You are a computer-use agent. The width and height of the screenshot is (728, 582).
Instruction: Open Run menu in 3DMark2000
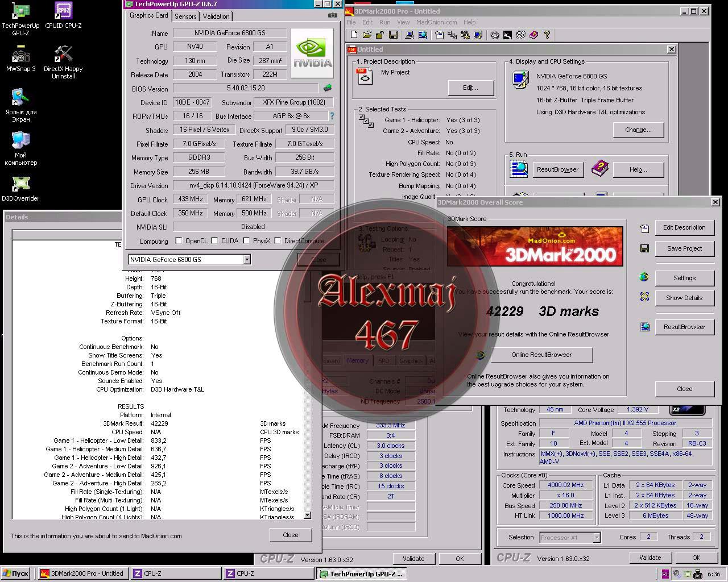pos(385,22)
